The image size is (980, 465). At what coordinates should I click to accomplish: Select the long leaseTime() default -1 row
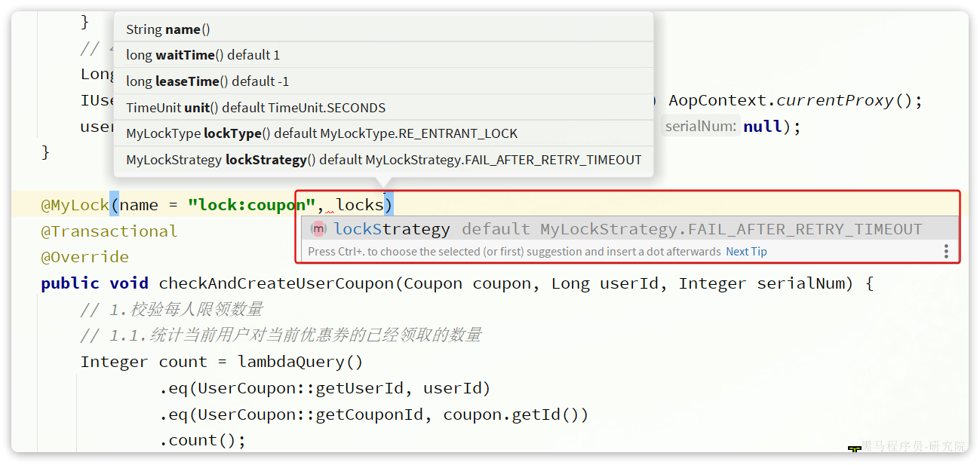(x=383, y=81)
